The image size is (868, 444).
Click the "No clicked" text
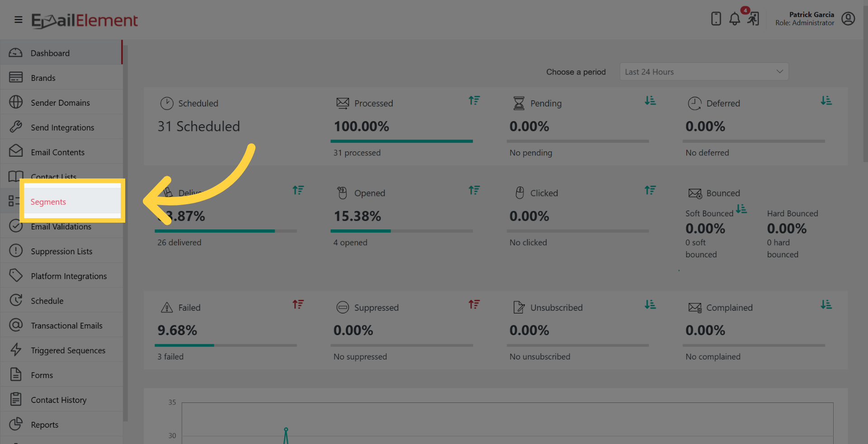coord(528,243)
